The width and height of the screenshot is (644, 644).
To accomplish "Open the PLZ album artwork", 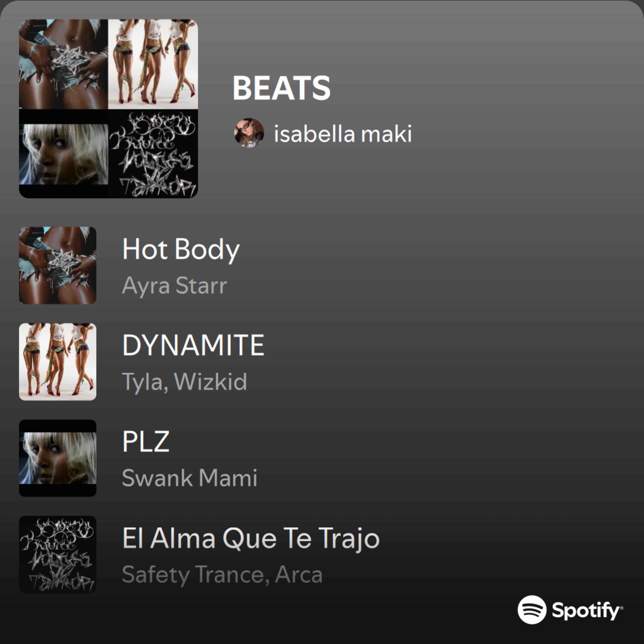I will (58, 458).
